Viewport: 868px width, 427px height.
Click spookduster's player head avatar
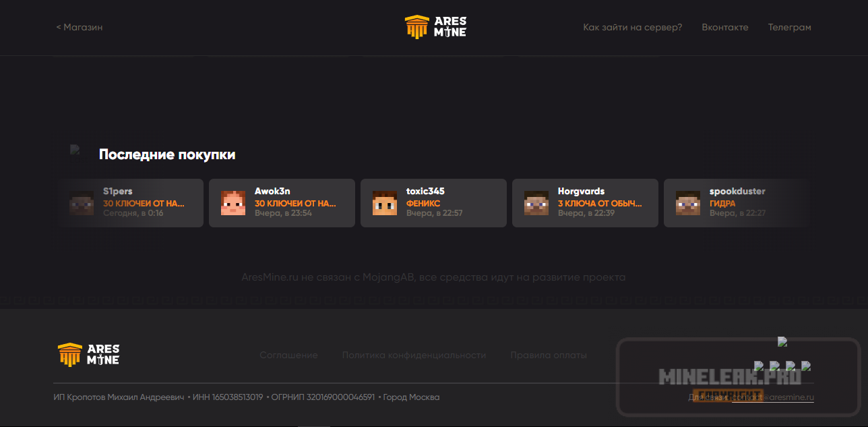688,203
